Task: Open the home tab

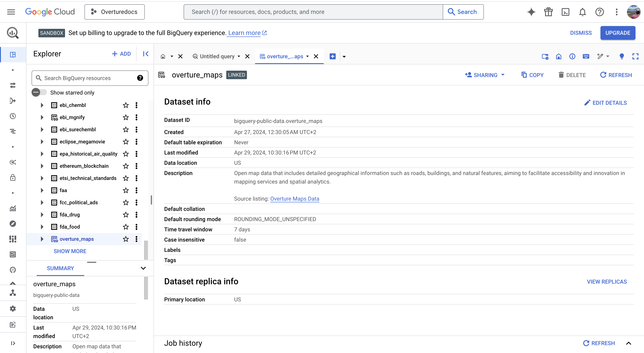Action: click(163, 56)
